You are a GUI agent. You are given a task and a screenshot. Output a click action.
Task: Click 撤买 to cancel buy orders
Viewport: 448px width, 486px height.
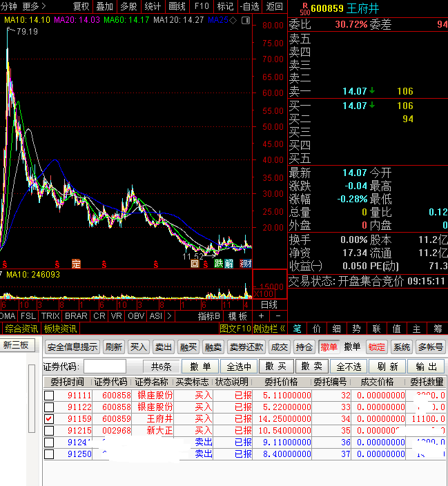tap(275, 367)
